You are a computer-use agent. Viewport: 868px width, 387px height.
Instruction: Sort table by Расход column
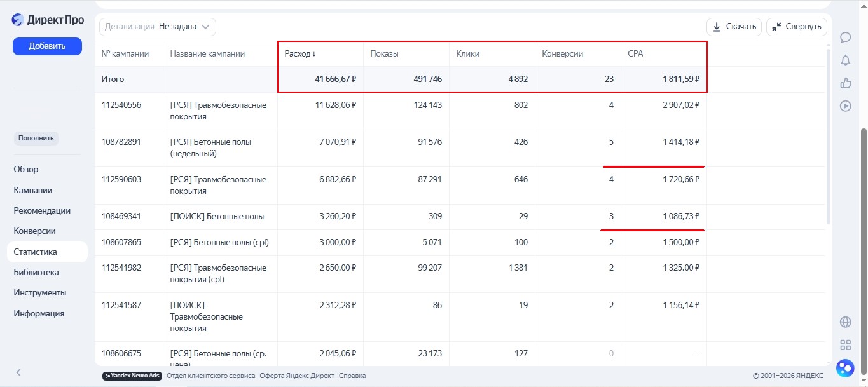pos(300,54)
